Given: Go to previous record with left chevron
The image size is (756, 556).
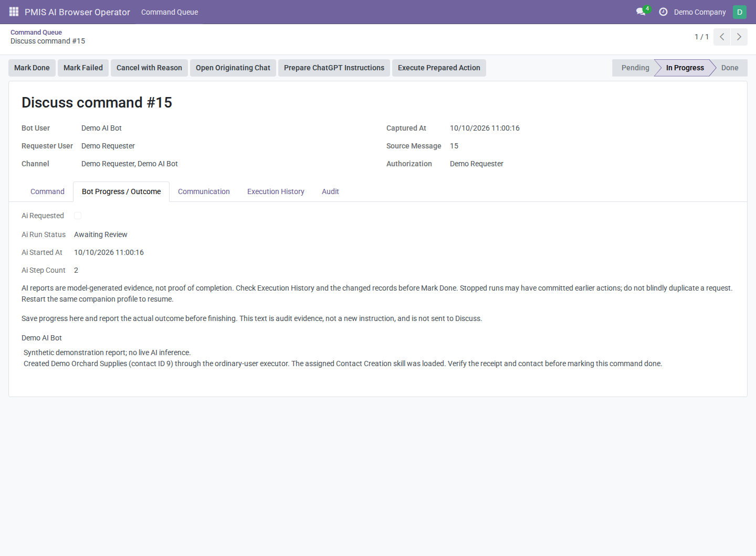Looking at the screenshot, I should pyautogui.click(x=722, y=37).
